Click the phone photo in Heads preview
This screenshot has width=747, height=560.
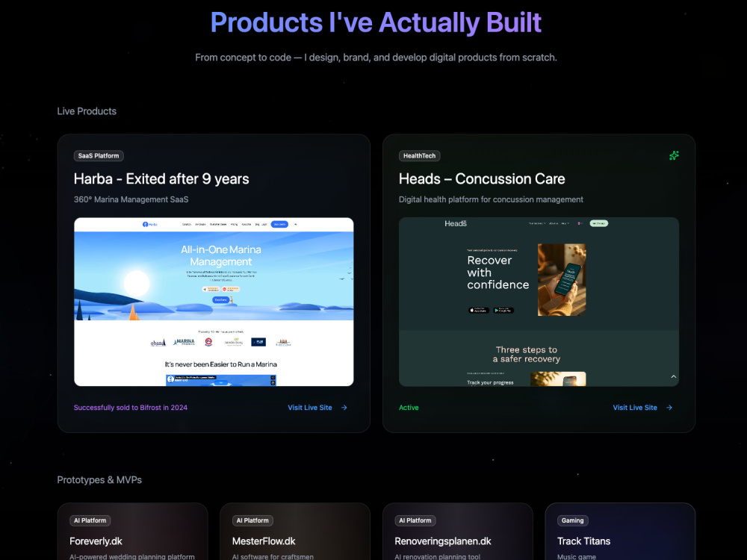pos(562,280)
